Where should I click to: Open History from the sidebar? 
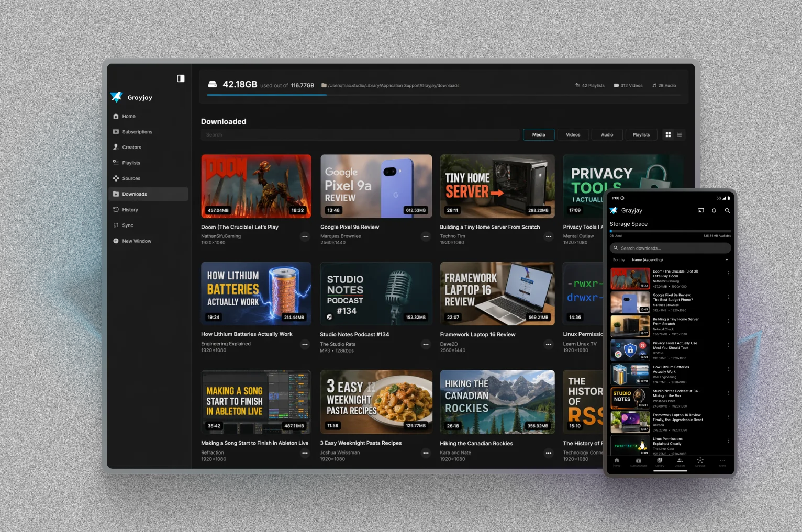130,210
